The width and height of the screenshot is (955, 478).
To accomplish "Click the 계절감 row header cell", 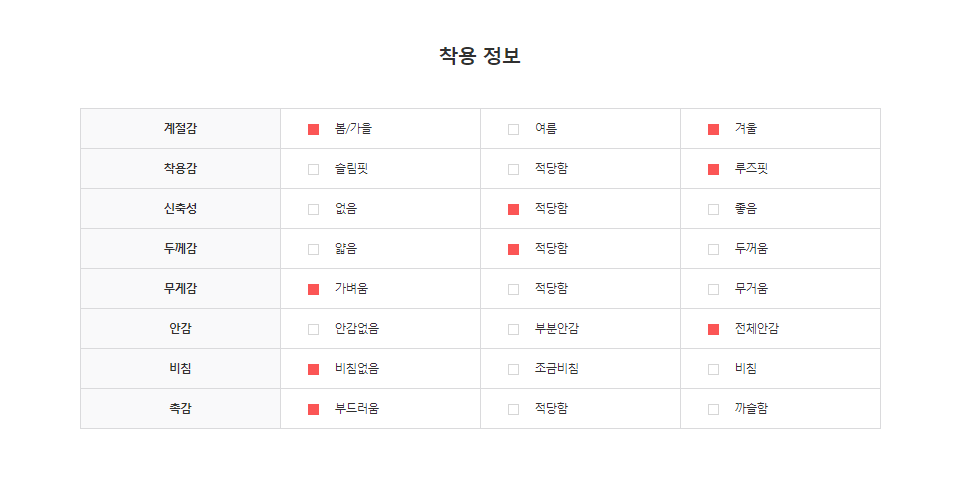I will pos(180,129).
